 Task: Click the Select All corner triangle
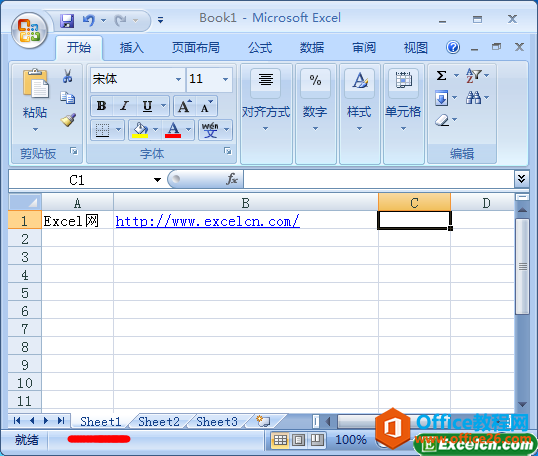25,202
